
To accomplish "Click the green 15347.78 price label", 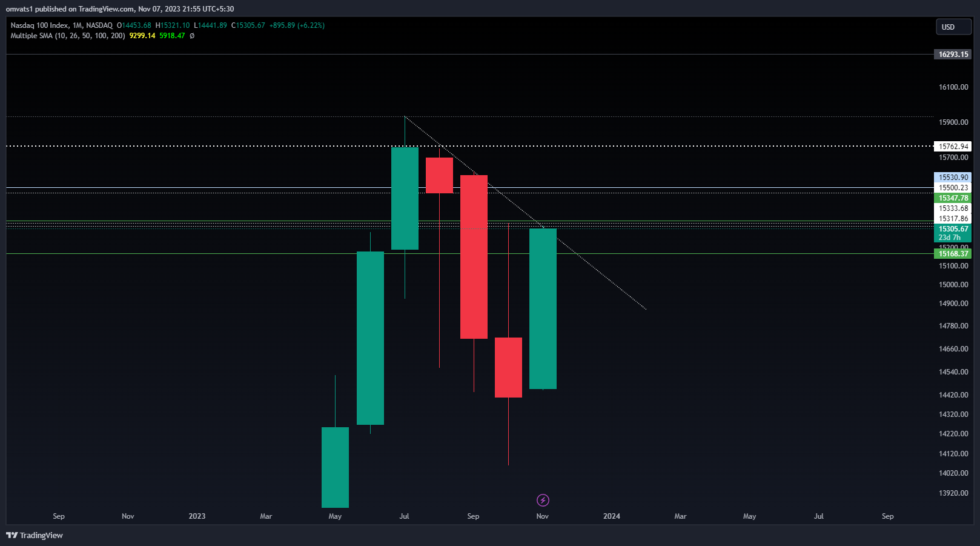I will point(953,198).
